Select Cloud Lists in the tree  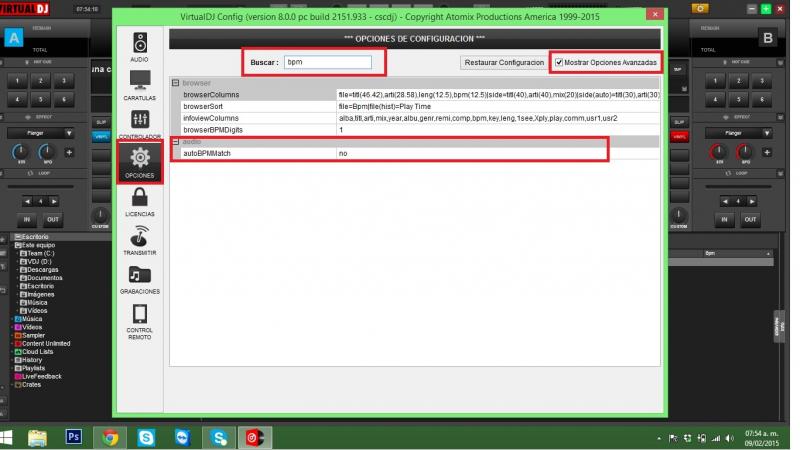[x=34, y=352]
